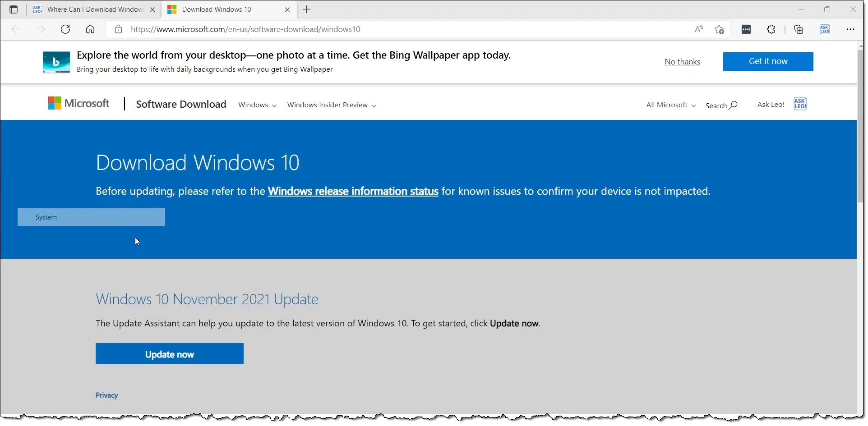Click the browser refresh icon
Viewport: 868px width, 426px height.
pos(65,29)
